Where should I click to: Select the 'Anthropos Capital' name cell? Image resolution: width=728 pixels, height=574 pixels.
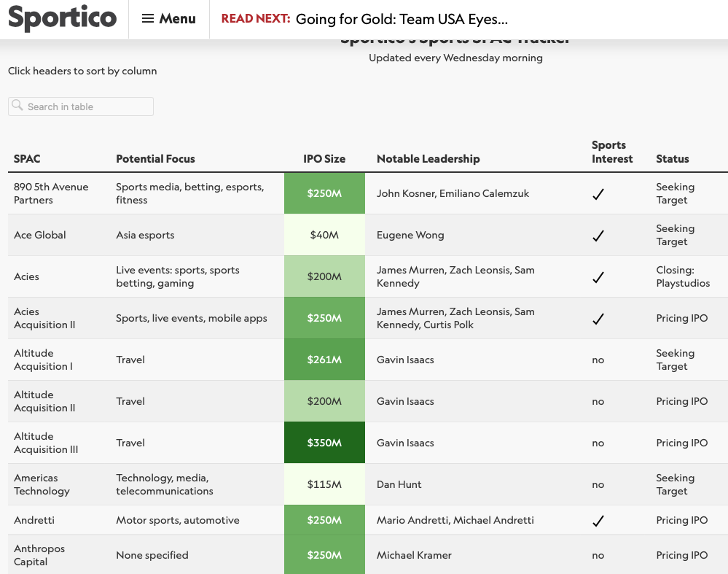(39, 555)
